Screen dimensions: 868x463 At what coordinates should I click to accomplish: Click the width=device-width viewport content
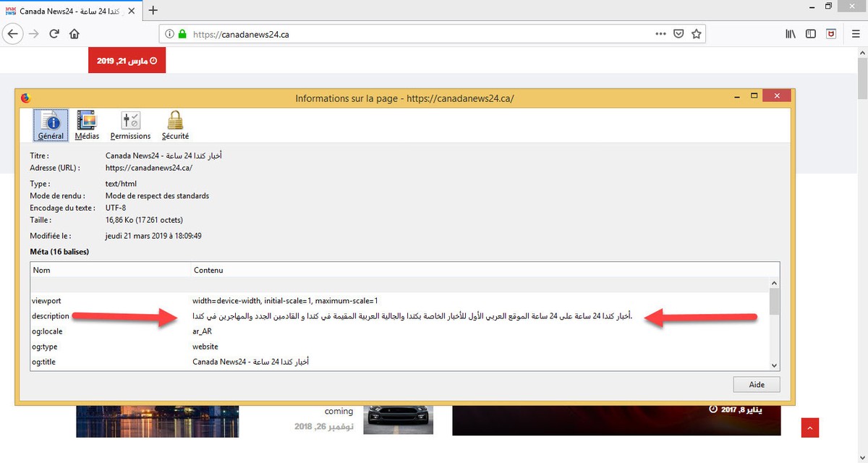(285, 300)
